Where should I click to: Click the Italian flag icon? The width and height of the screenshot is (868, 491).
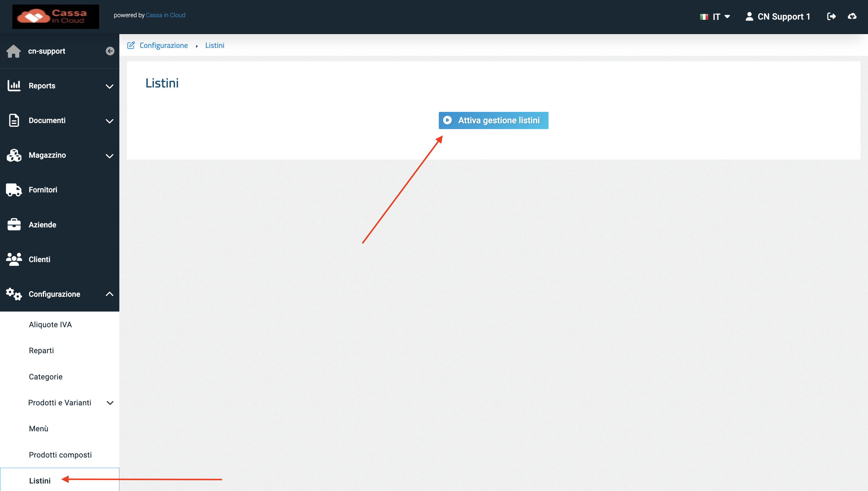pyautogui.click(x=704, y=17)
